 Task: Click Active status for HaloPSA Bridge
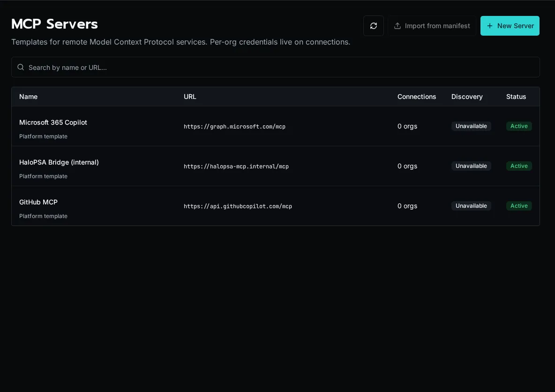[x=519, y=166]
